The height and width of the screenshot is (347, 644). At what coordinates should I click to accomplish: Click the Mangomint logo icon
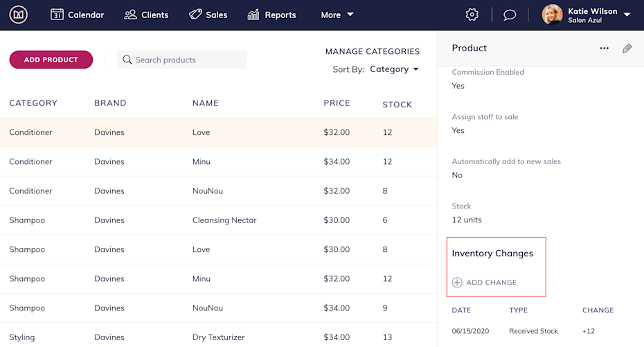pyautogui.click(x=19, y=15)
